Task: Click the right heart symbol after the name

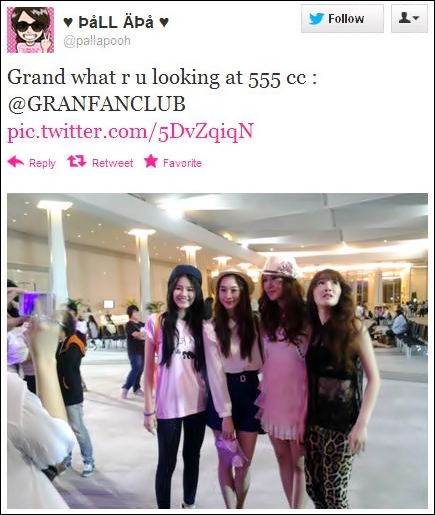Action: 164,23
